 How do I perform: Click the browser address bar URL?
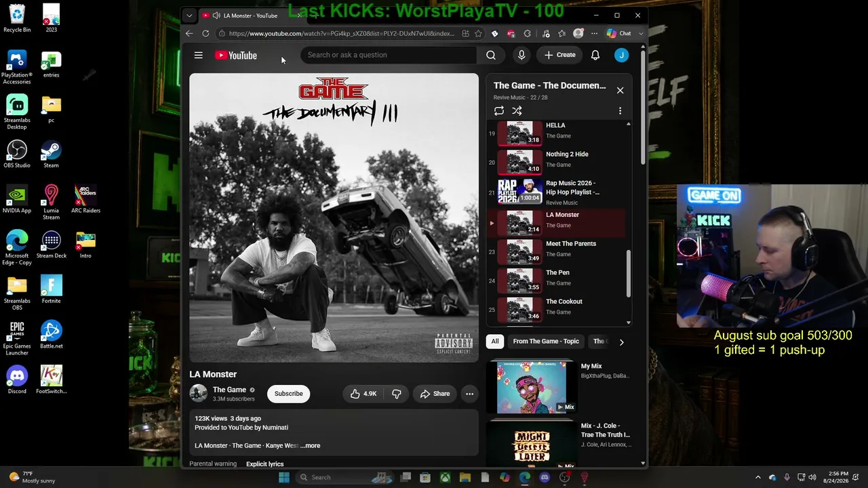coord(342,33)
